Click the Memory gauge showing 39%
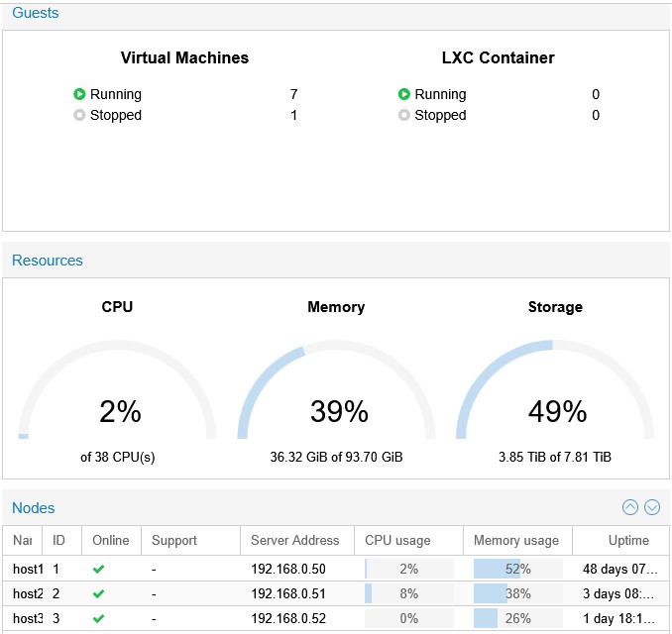Screen dimensions: 672x634 tap(336, 396)
